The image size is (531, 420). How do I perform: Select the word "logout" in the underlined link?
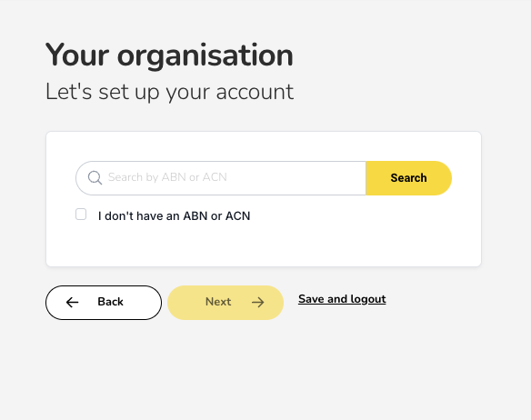368,299
